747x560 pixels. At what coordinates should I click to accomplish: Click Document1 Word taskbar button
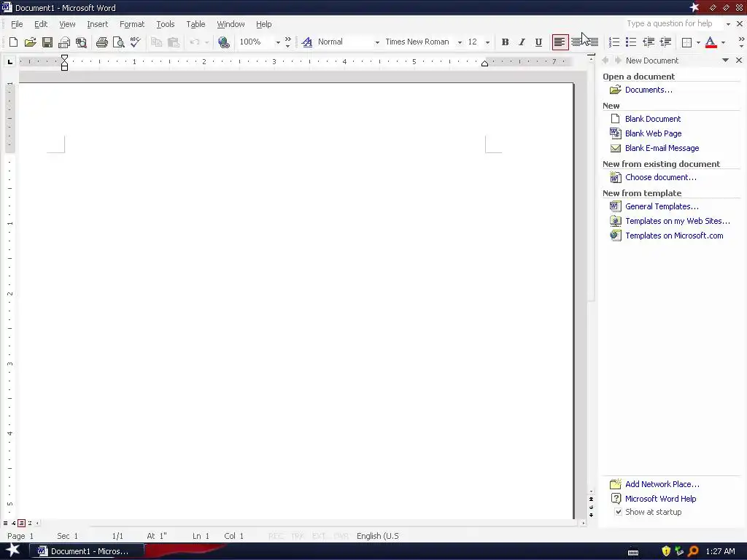click(x=88, y=551)
